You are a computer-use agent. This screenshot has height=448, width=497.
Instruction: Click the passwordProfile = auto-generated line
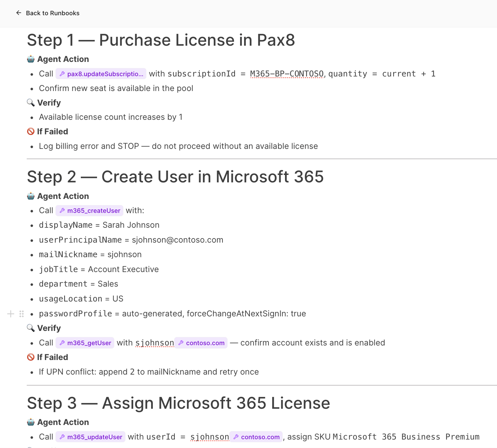[172, 314]
